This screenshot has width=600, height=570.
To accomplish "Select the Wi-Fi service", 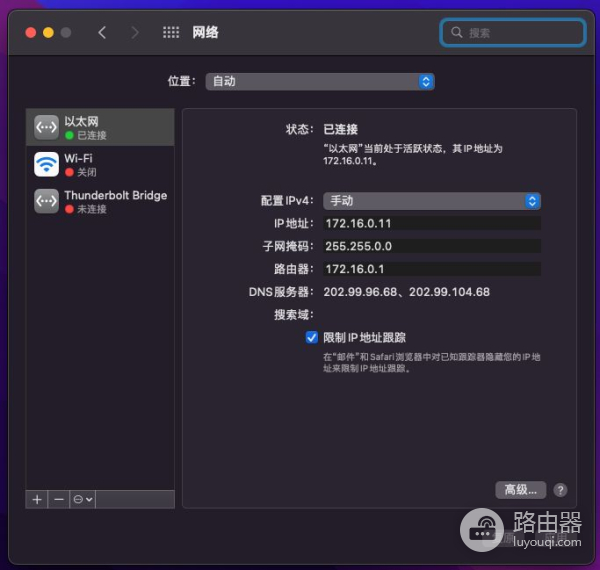I will [100, 164].
